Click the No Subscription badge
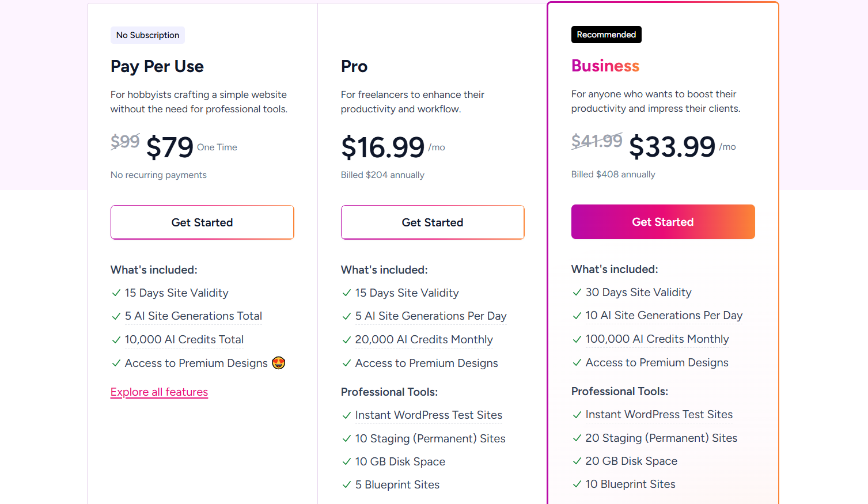The width and height of the screenshot is (868, 504). pyautogui.click(x=147, y=35)
